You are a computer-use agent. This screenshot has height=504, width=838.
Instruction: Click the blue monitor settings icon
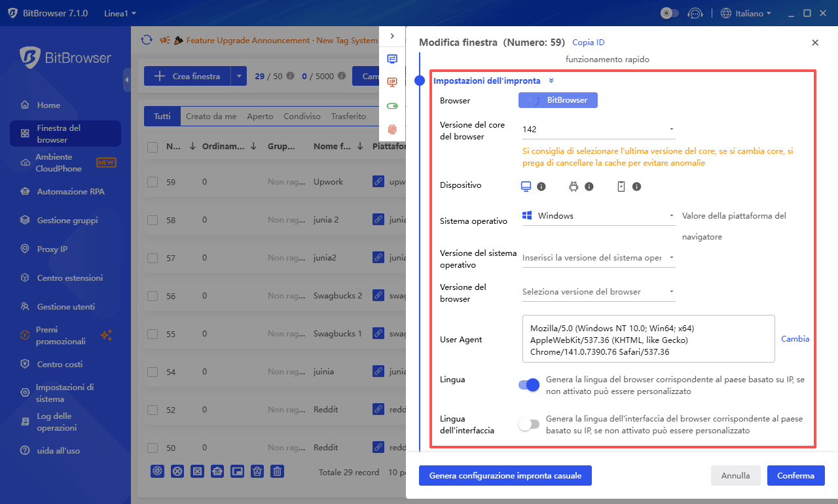pyautogui.click(x=392, y=58)
